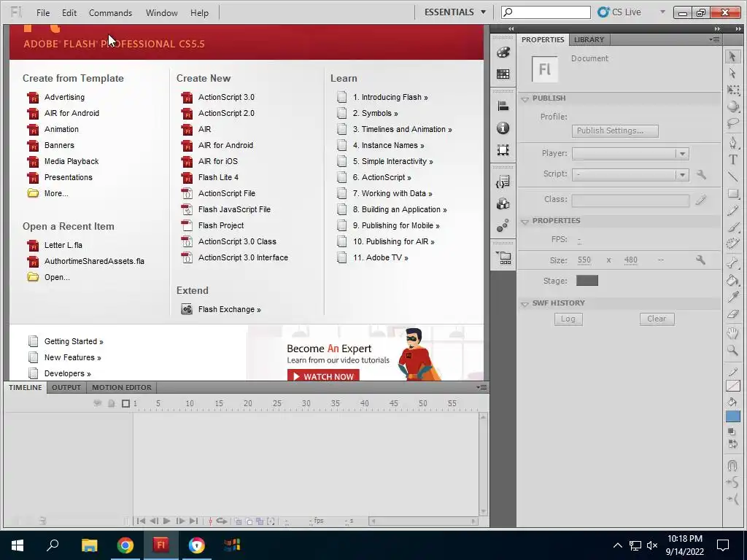Toggle show all layers as outlines
The height and width of the screenshot is (560, 747).
(125, 404)
